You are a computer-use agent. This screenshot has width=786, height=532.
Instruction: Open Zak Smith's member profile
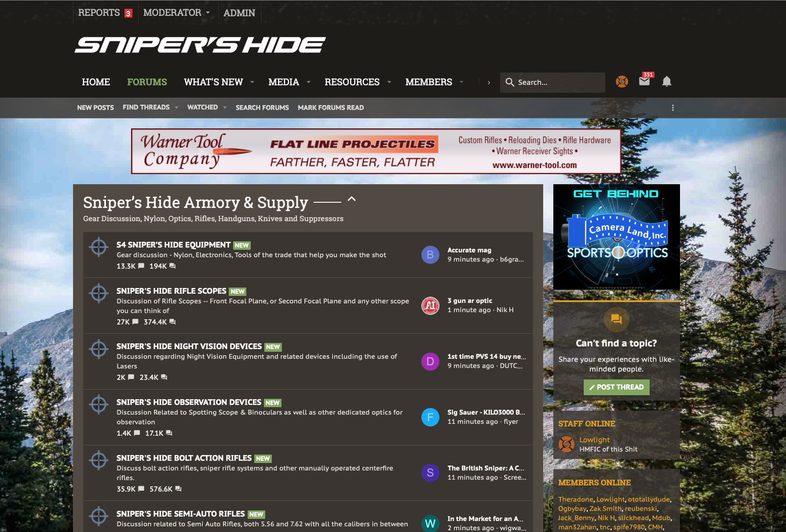605,509
